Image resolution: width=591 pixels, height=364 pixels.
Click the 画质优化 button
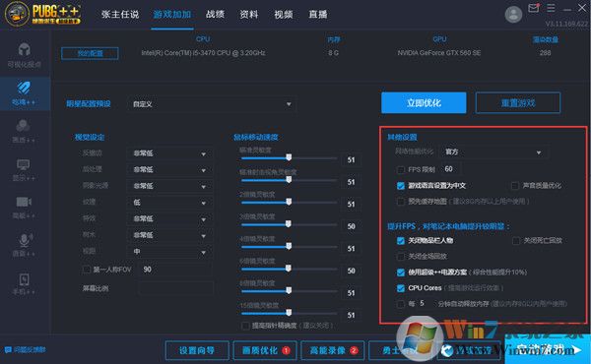point(265,350)
